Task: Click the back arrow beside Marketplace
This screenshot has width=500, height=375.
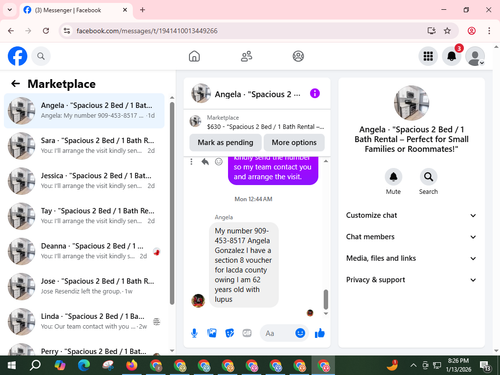Action: (15, 84)
